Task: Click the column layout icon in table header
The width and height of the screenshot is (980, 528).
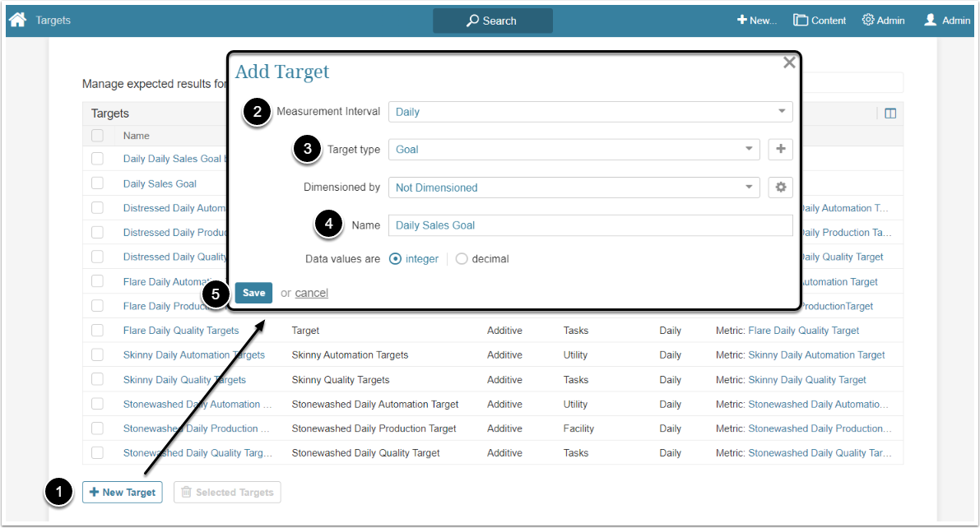Action: [x=889, y=113]
